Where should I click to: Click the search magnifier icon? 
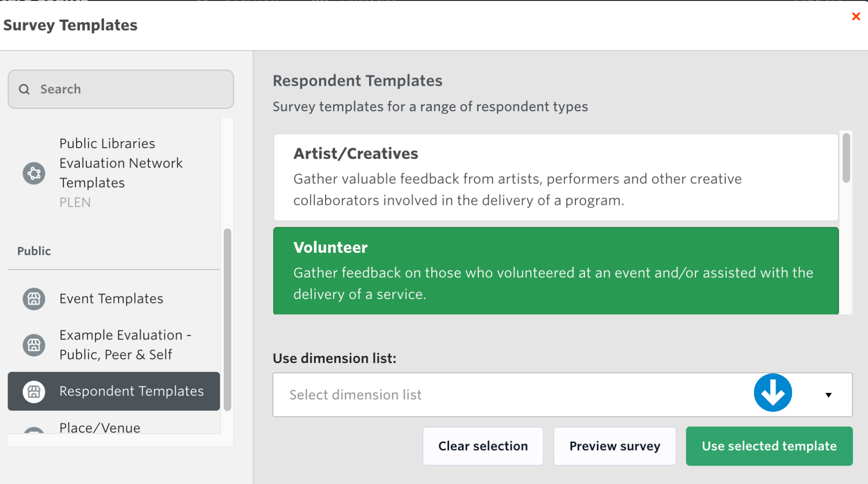(24, 89)
